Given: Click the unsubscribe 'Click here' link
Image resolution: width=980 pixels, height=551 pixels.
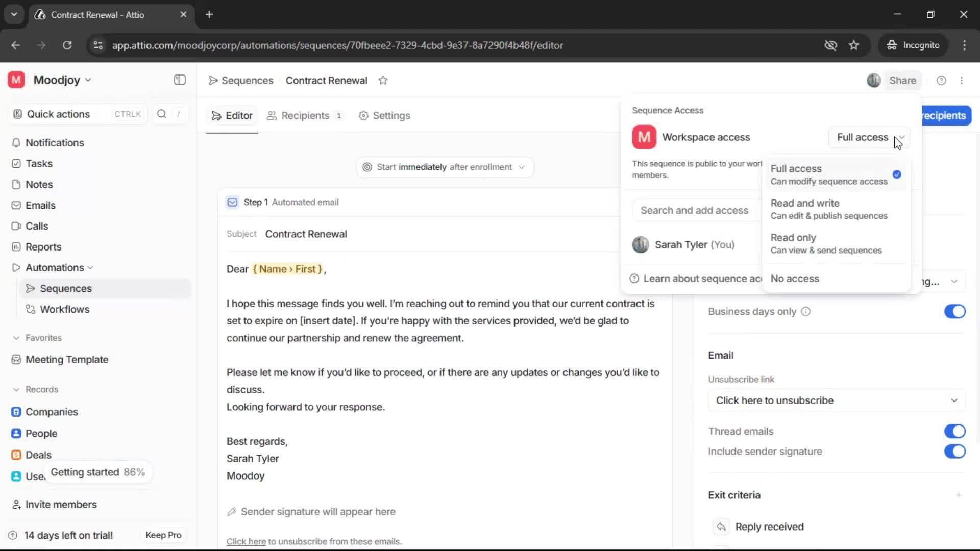Looking at the screenshot, I should (x=246, y=542).
